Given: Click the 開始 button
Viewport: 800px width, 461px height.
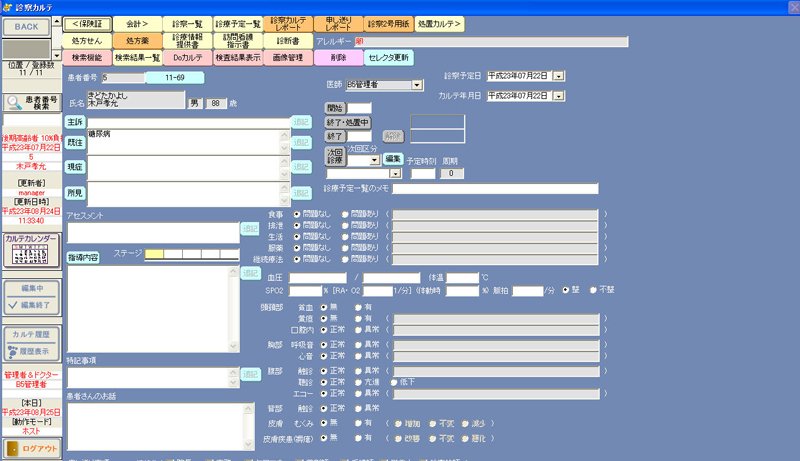Looking at the screenshot, I should [335, 108].
